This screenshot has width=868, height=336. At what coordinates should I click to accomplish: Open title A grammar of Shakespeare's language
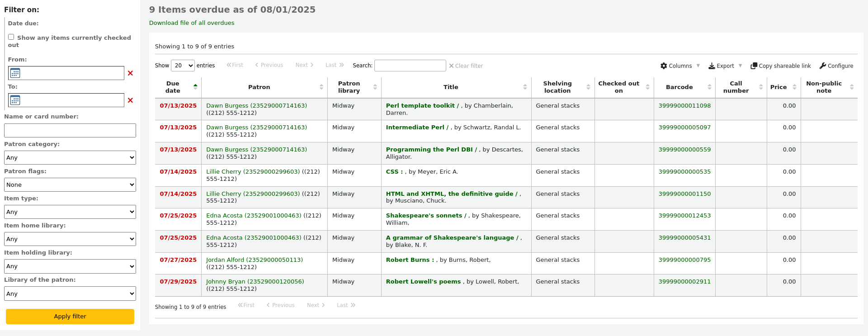(452, 238)
